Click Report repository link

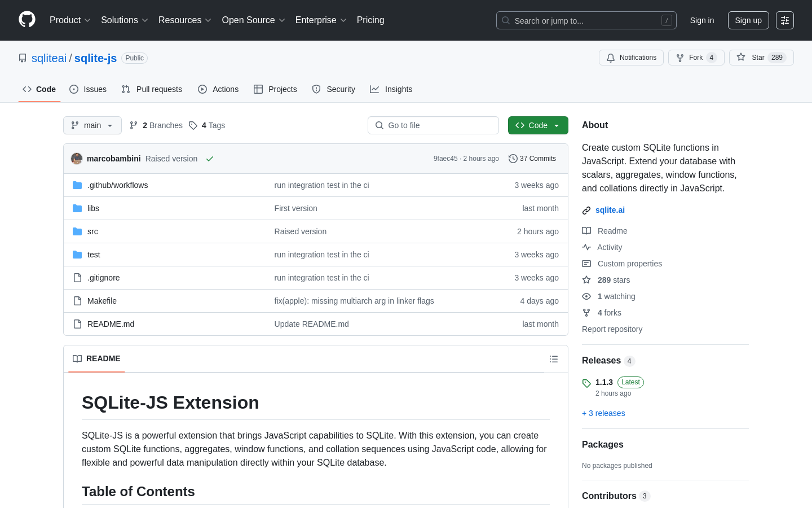(x=612, y=329)
